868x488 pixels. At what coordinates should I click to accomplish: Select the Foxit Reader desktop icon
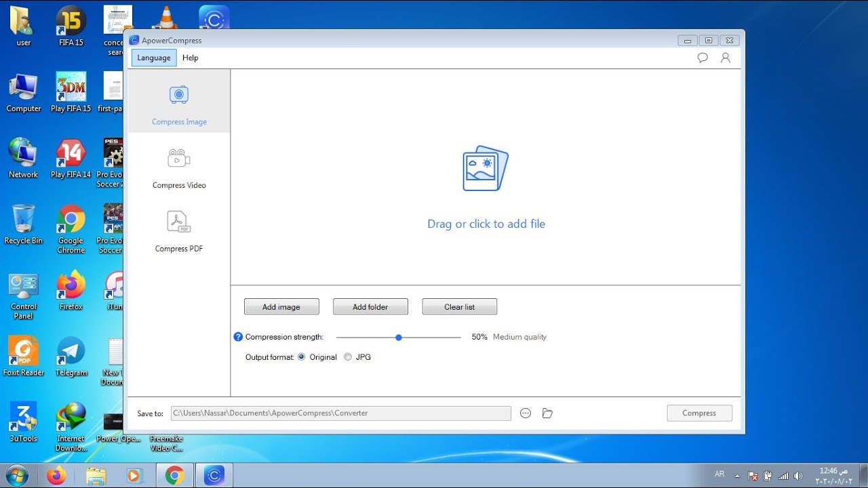point(24,357)
